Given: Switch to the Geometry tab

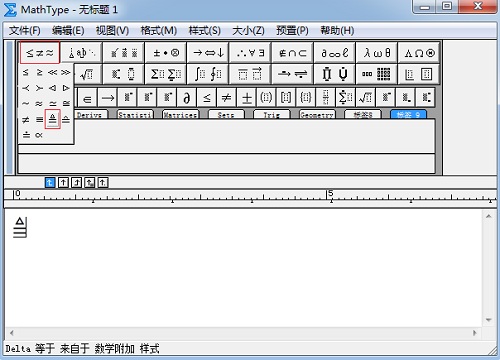Looking at the screenshot, I should [317, 114].
